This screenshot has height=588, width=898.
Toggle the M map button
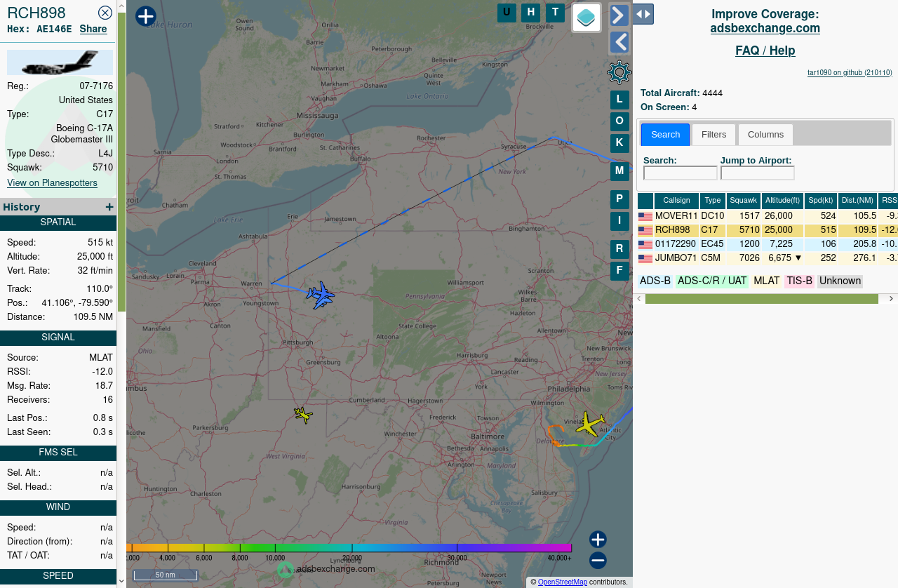pyautogui.click(x=619, y=171)
